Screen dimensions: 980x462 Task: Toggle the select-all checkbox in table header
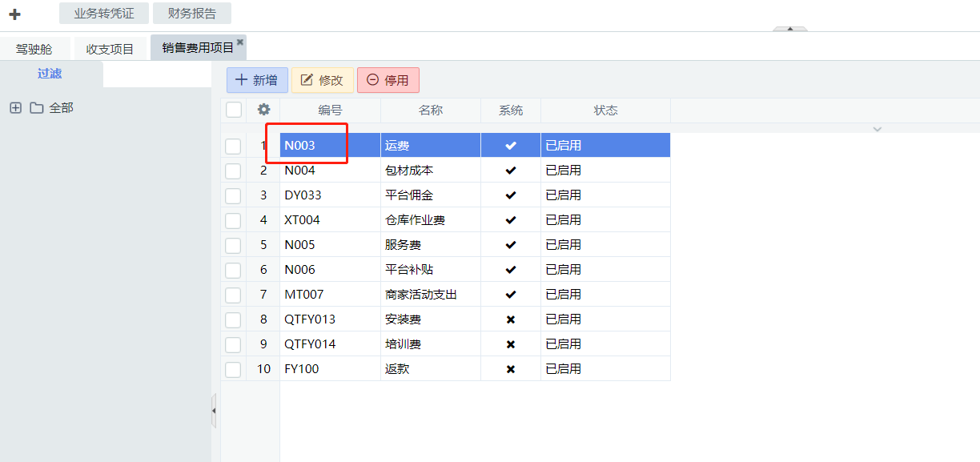click(x=234, y=110)
